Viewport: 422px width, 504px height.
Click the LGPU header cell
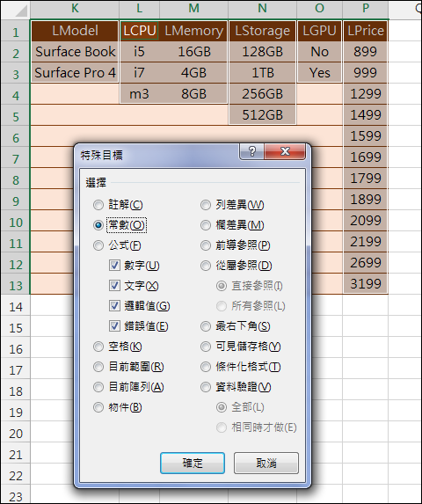[319, 31]
